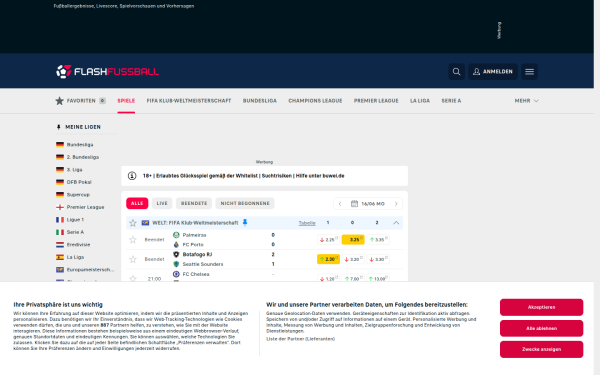Click the pin icon beside FIFA Klub-Weltmeisterschaft
Screen dimensions: 600x375
(x=245, y=222)
